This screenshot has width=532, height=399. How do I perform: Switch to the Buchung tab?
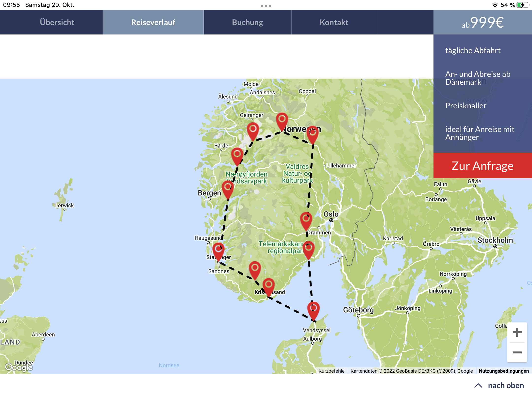tap(248, 22)
